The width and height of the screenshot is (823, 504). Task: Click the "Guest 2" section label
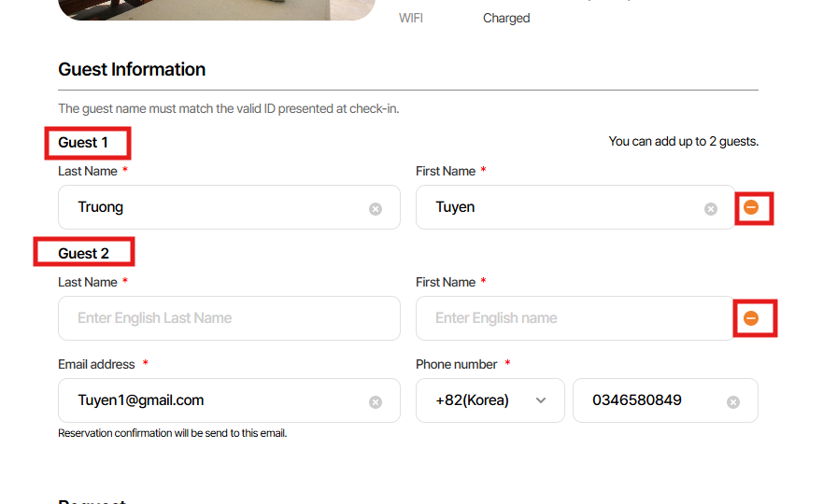coord(83,254)
